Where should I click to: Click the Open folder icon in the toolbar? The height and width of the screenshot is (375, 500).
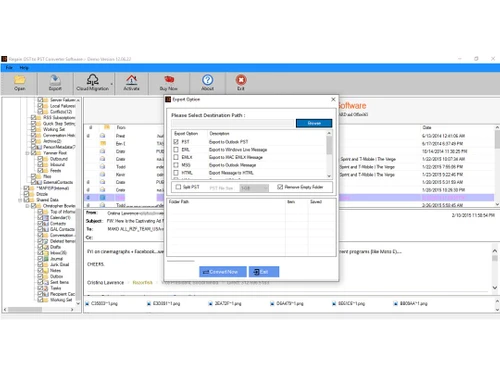[x=20, y=80]
